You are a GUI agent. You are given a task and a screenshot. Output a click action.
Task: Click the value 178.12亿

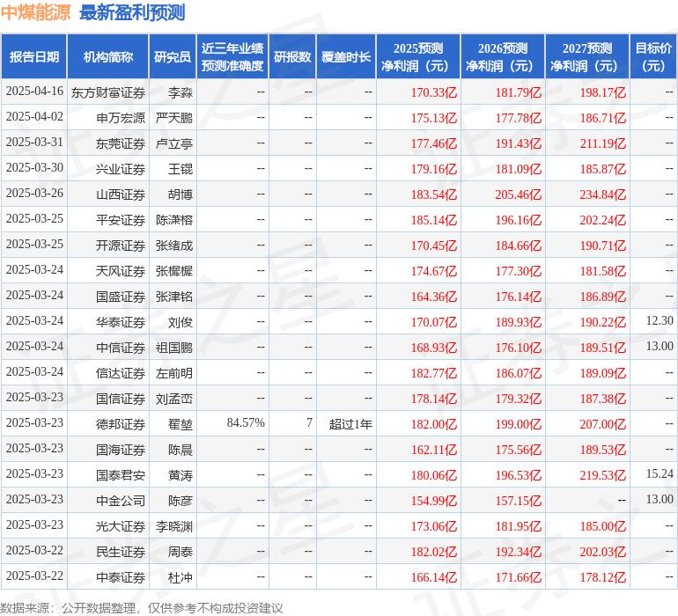click(603, 577)
